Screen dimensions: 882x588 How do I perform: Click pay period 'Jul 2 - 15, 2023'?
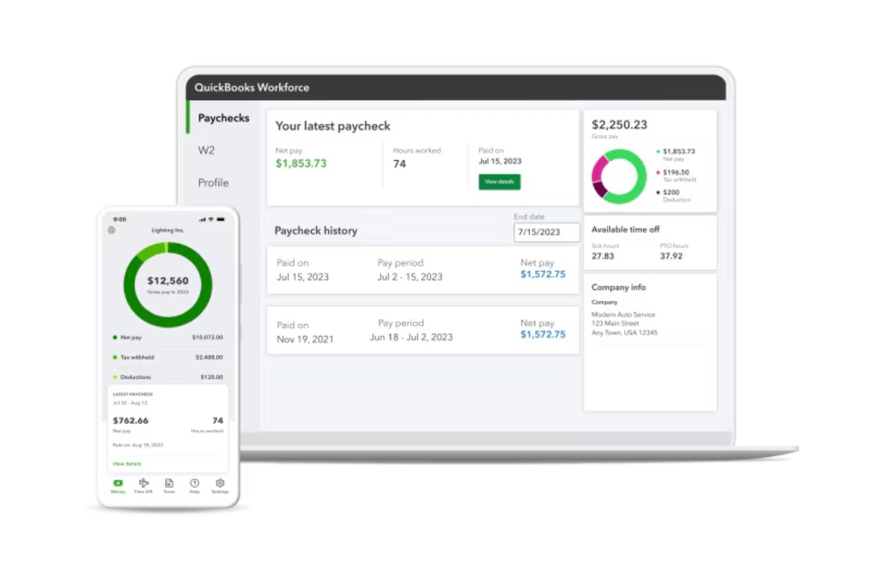point(410,277)
